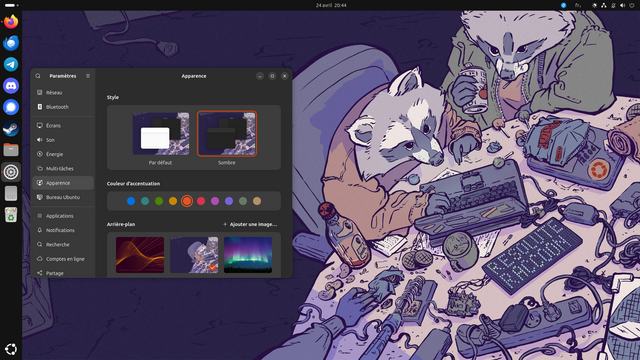Pick the red accent color
640x360 pixels.
[201, 201]
